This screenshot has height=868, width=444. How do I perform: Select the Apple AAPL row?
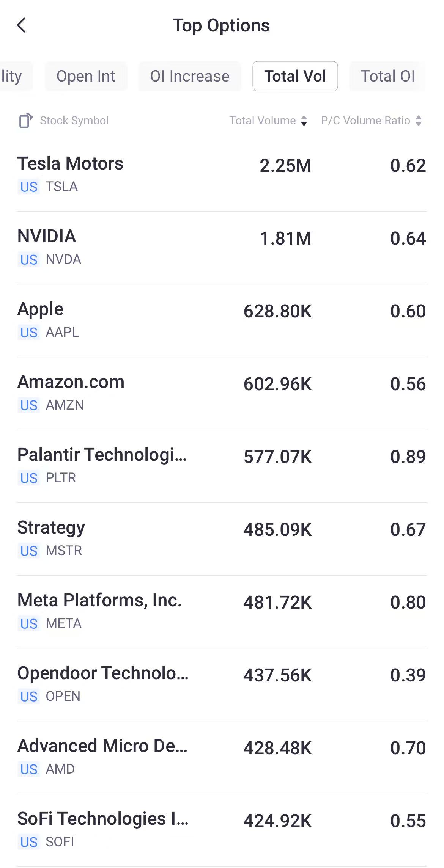[222, 320]
